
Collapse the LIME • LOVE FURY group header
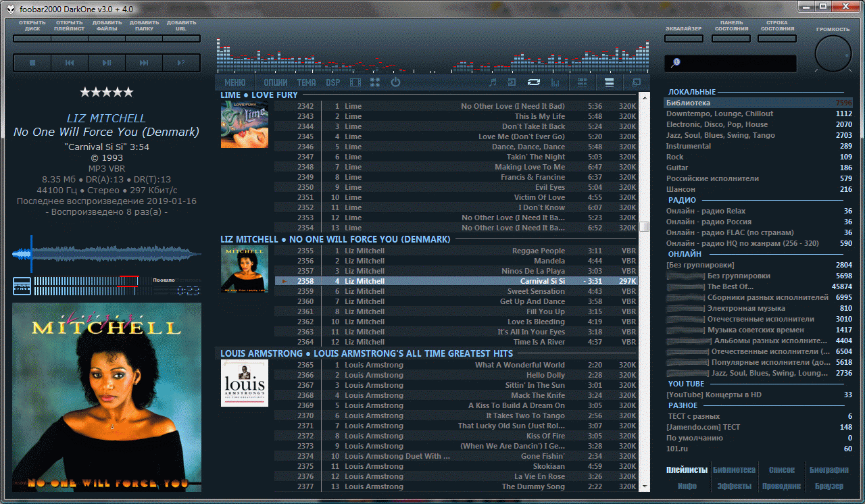259,95
